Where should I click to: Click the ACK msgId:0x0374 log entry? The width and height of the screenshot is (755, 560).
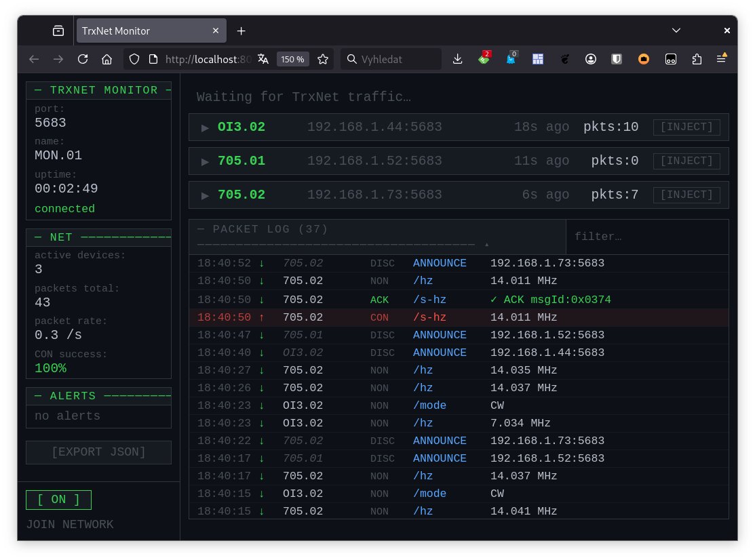[x=550, y=300]
